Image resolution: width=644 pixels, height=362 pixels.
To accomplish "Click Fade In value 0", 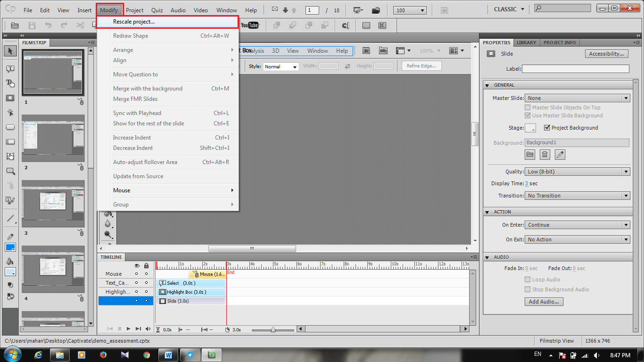I will (x=527, y=269).
